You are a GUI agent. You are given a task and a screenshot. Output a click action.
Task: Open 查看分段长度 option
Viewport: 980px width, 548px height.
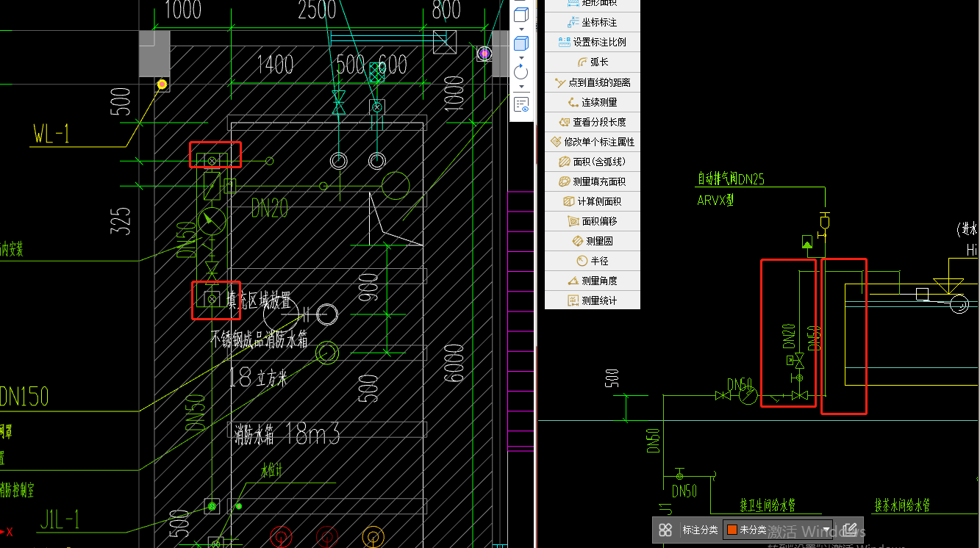tap(592, 122)
